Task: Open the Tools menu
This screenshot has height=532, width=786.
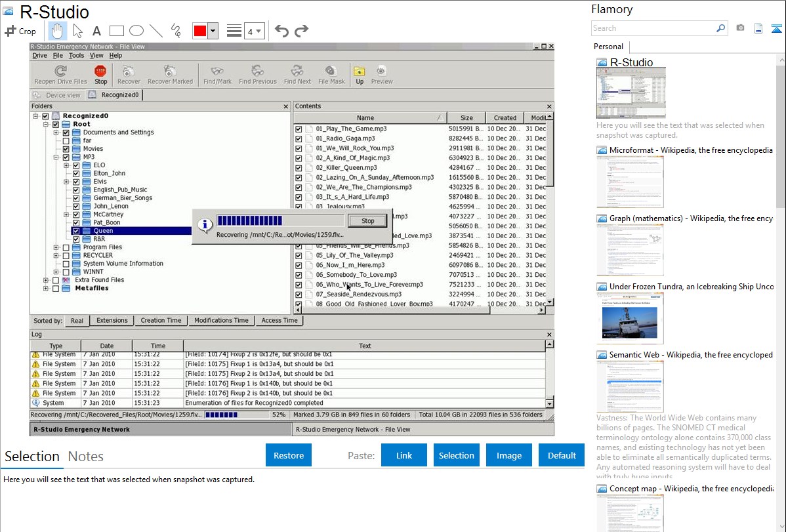Action: click(x=76, y=56)
